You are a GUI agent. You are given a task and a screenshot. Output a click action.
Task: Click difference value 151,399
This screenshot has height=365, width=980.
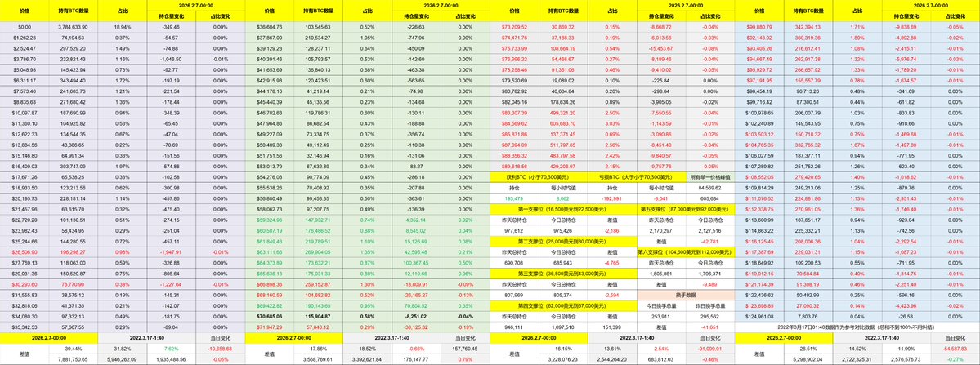(x=612, y=327)
